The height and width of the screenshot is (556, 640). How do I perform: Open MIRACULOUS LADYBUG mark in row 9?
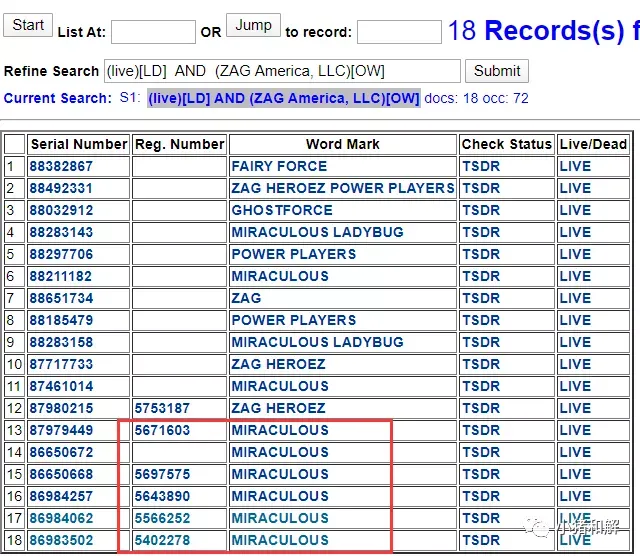pos(318,342)
